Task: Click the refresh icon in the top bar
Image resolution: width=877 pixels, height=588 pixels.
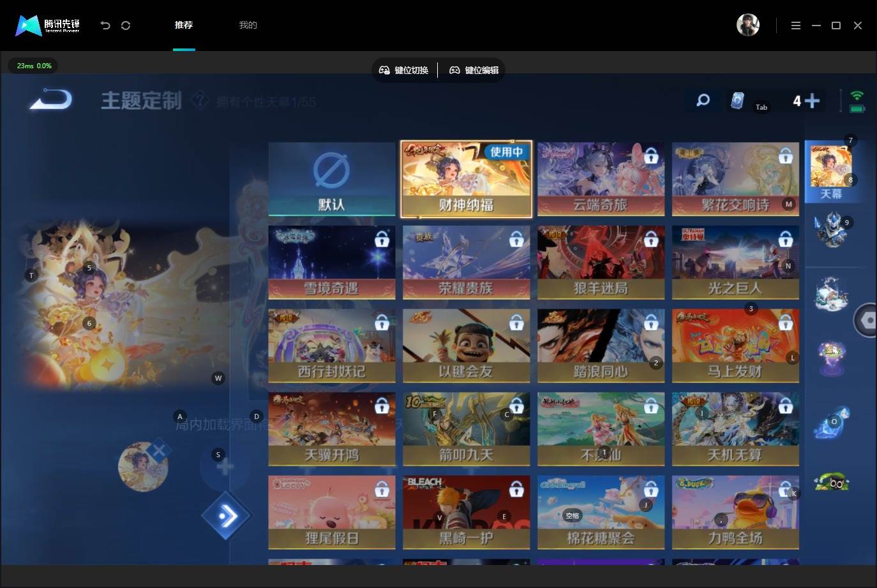Action: coord(126,26)
